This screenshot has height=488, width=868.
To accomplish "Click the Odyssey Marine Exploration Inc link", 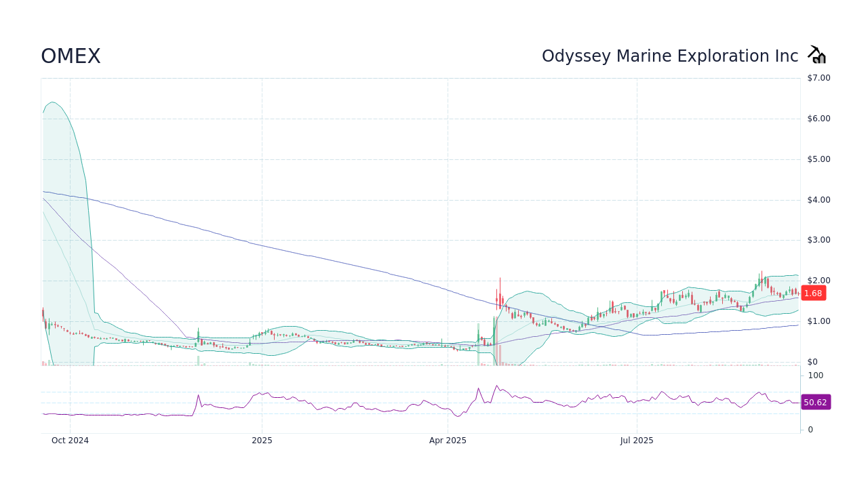I will tap(669, 56).
